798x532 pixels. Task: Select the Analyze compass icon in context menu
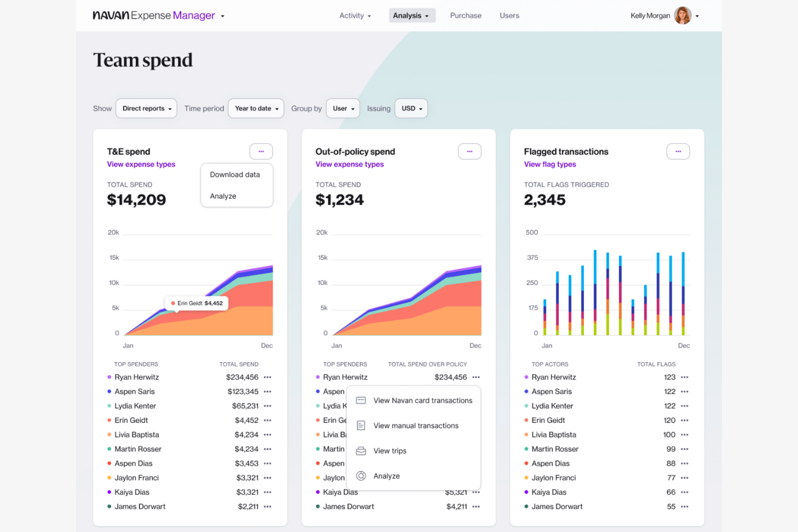(x=361, y=475)
